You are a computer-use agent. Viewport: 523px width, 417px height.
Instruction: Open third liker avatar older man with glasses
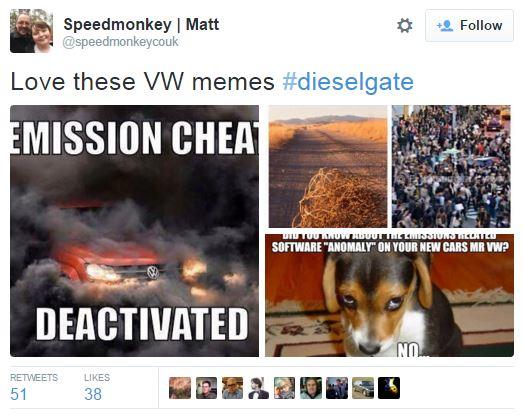(x=232, y=388)
